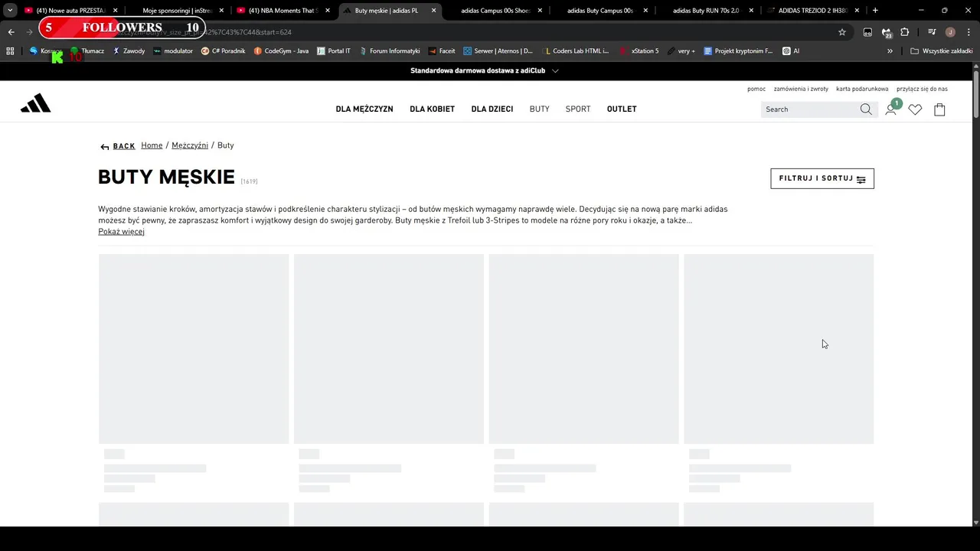Screen dimensions: 980x551
Task: Open the Forum Informatyki bookmark
Action: (x=389, y=51)
